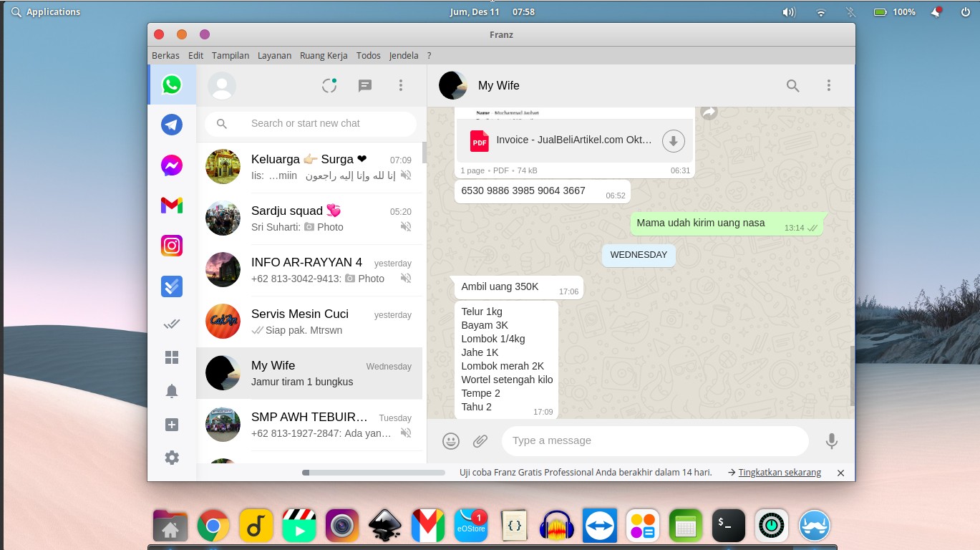Open Franz settings gear icon

[x=172, y=458]
